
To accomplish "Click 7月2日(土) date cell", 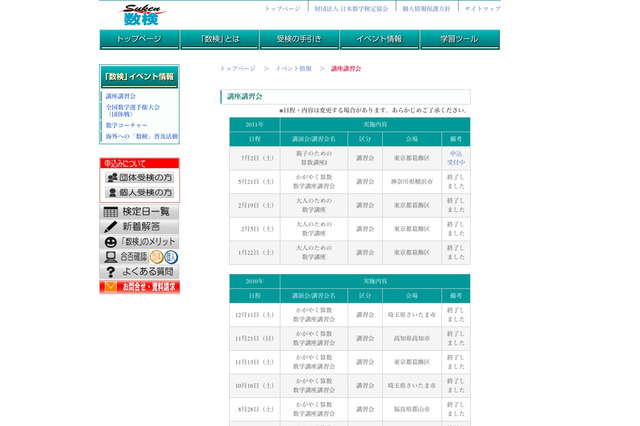I will (255, 158).
